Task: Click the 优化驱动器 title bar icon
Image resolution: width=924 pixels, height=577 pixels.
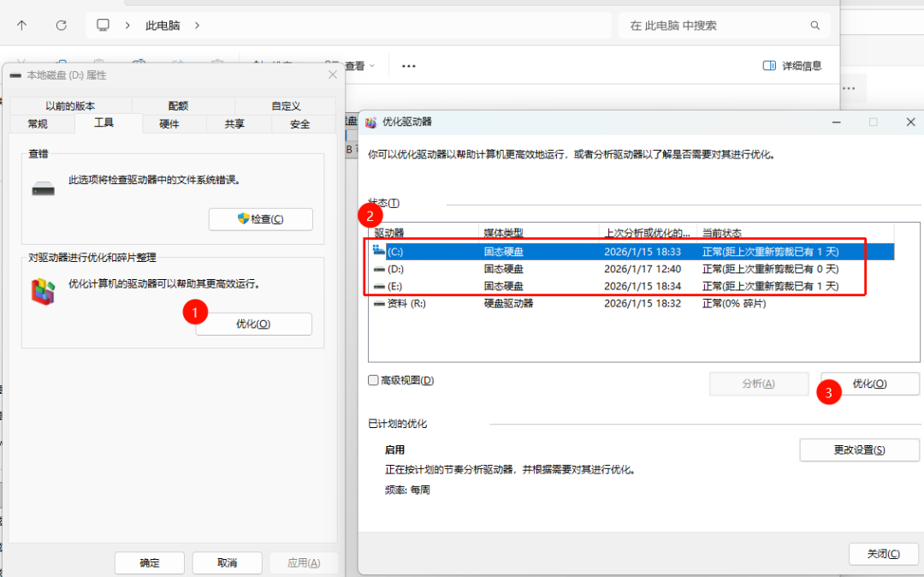Action: (370, 122)
